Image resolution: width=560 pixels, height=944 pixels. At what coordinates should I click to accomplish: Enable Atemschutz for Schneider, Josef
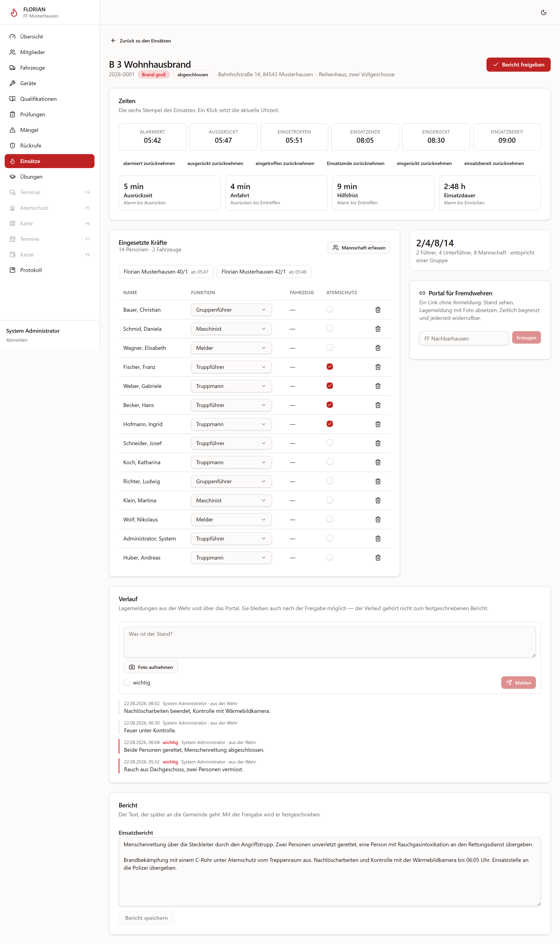[x=330, y=443]
